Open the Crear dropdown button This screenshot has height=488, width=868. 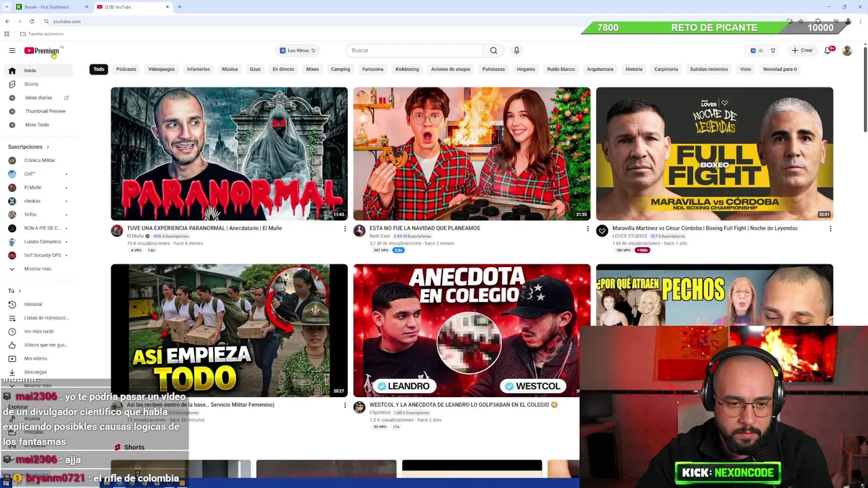tap(802, 50)
